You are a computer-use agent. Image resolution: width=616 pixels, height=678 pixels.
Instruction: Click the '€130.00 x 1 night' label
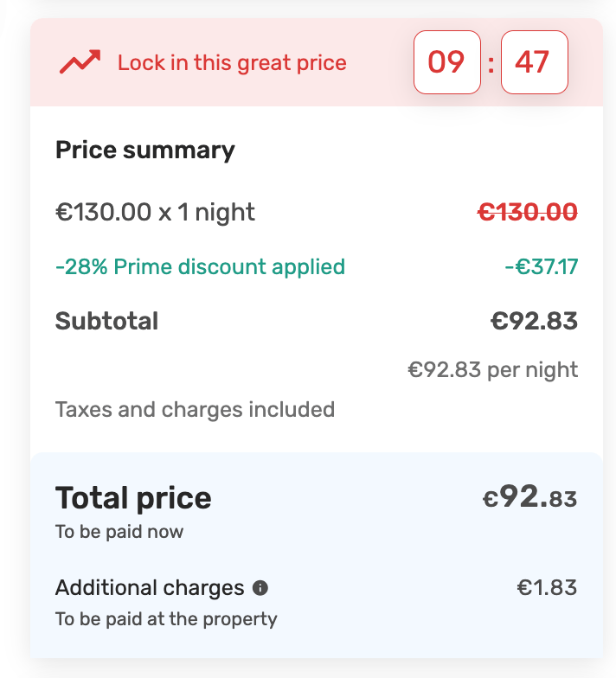click(156, 212)
